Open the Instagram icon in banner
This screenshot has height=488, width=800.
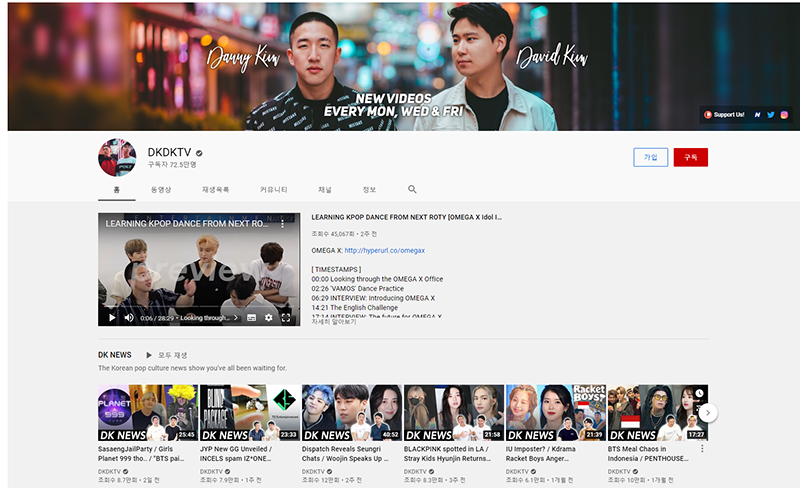pyautogui.click(x=784, y=115)
